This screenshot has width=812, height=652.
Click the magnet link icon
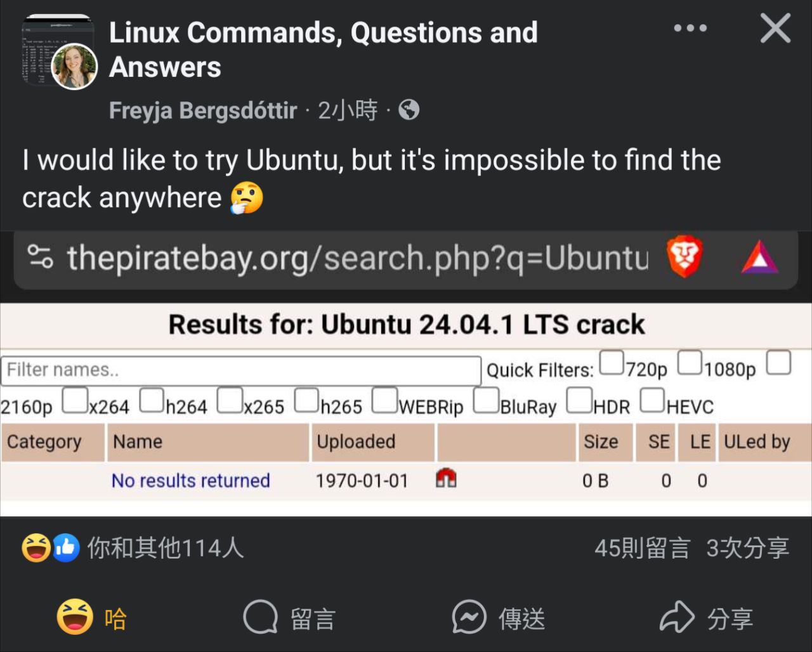point(446,478)
